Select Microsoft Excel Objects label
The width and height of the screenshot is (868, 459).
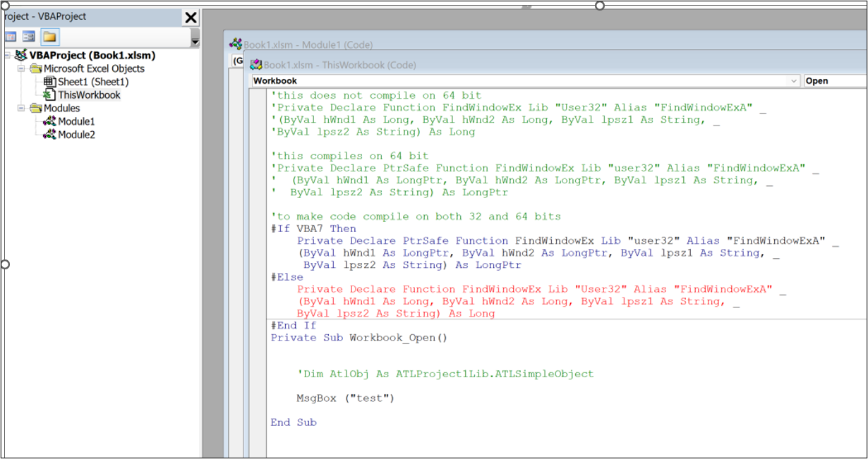click(94, 68)
